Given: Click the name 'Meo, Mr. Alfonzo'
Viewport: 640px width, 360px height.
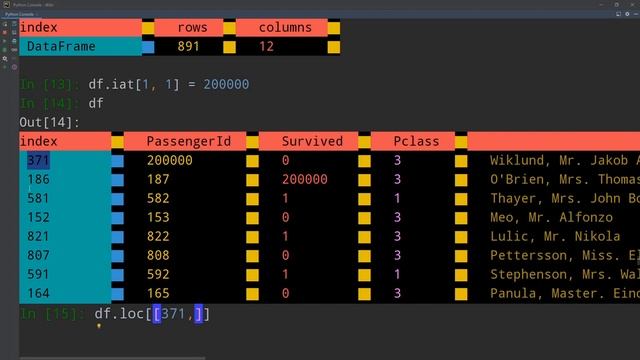Looking at the screenshot, I should tap(551, 217).
